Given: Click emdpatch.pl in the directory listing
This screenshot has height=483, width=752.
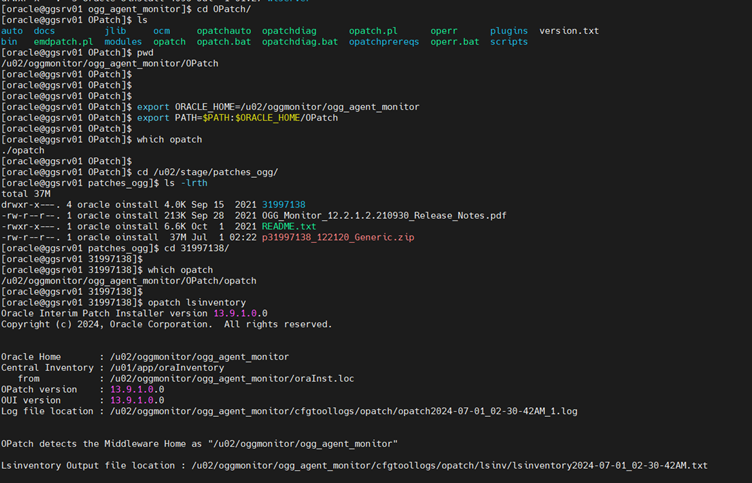Looking at the screenshot, I should tap(63, 42).
